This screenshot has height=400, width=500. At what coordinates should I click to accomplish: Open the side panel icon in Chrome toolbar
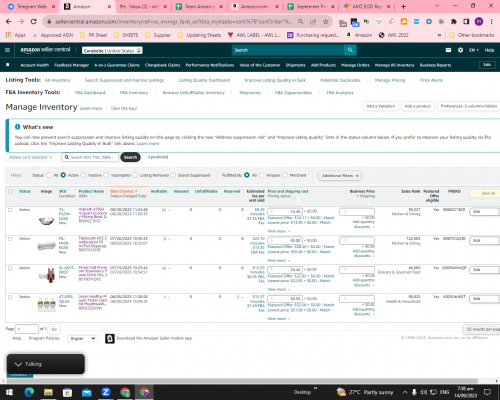pos(466,22)
